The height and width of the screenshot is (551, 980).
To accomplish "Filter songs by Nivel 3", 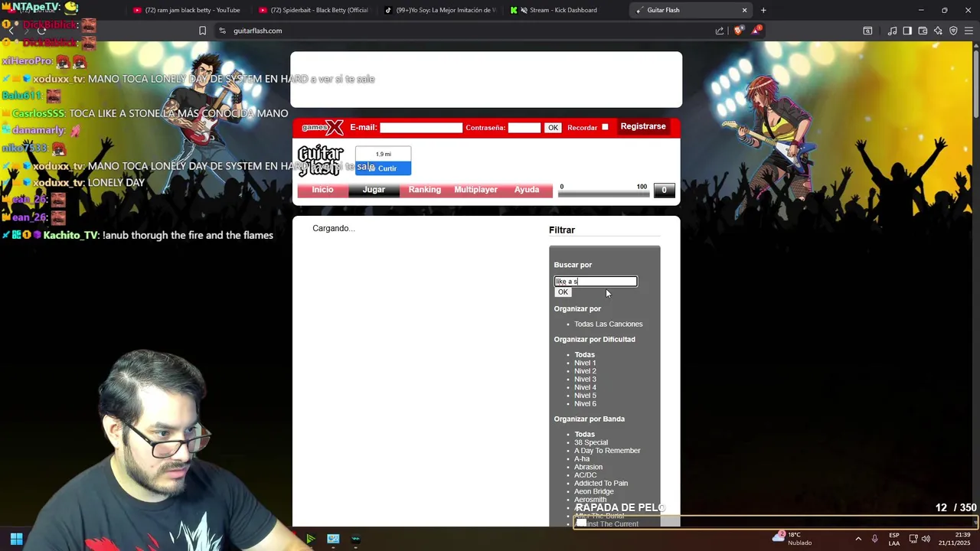I will (x=585, y=380).
